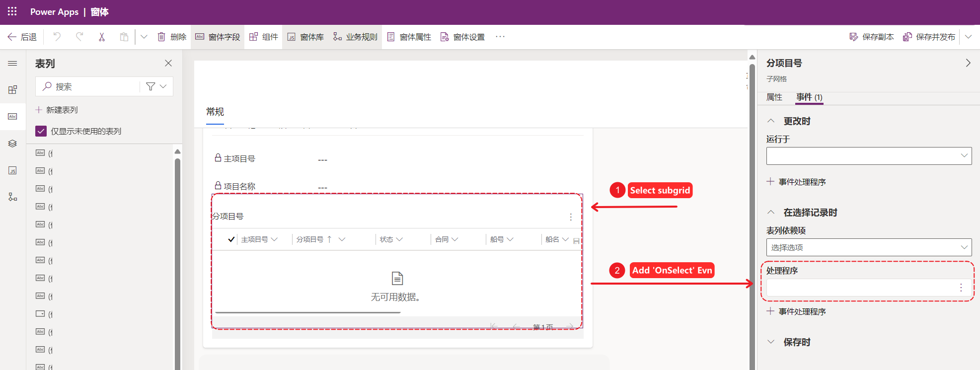Image resolution: width=980 pixels, height=370 pixels.
Task: Open the 窗体库 pane
Action: [305, 37]
